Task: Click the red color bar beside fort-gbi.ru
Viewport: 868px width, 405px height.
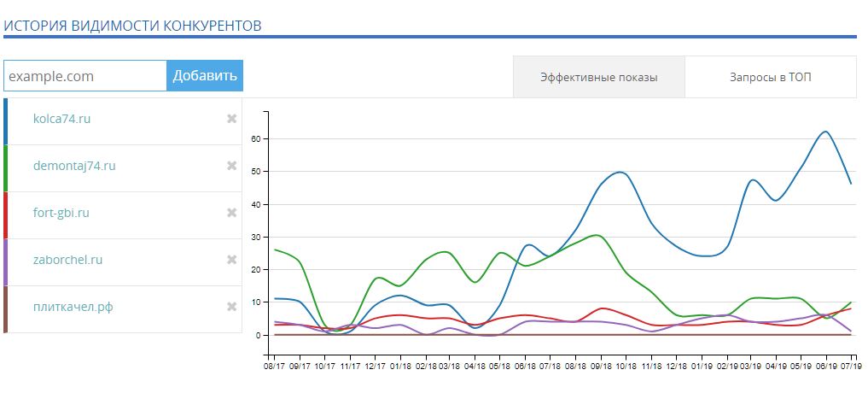Action: pos(6,215)
